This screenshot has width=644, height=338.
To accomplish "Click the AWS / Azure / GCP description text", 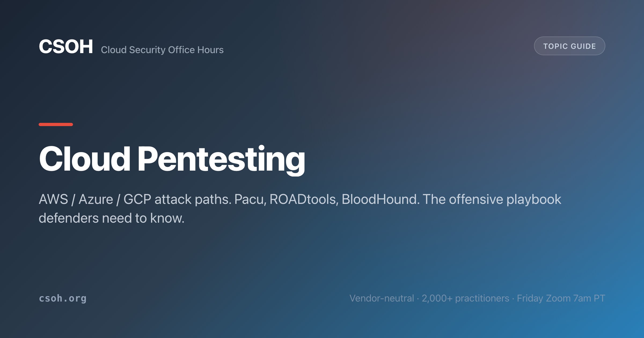I will [x=300, y=208].
